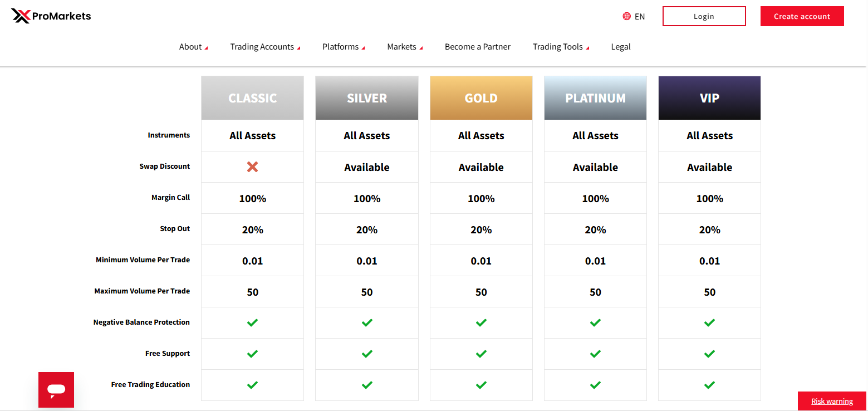The width and height of the screenshot is (868, 411).
Task: Click Gold Free Support checkmark
Action: (x=481, y=354)
